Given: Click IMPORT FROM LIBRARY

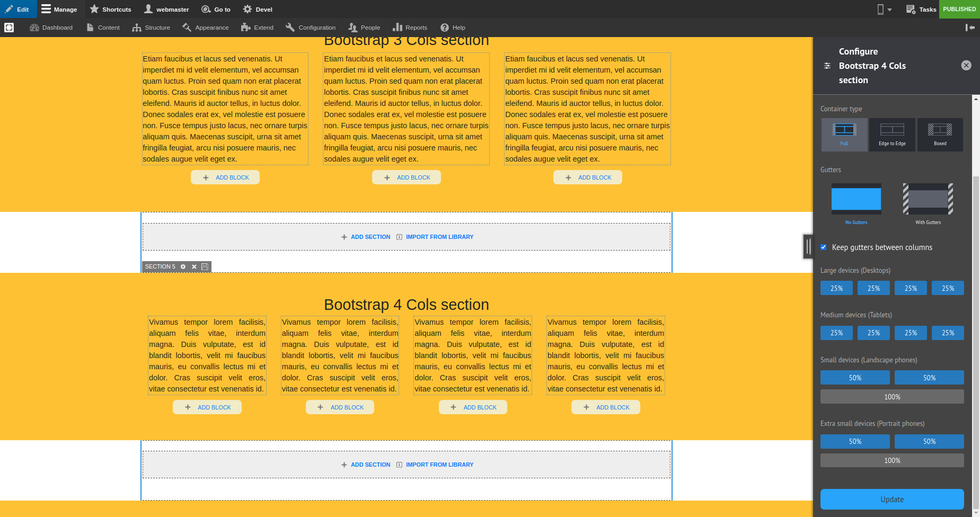Looking at the screenshot, I should coord(438,237).
